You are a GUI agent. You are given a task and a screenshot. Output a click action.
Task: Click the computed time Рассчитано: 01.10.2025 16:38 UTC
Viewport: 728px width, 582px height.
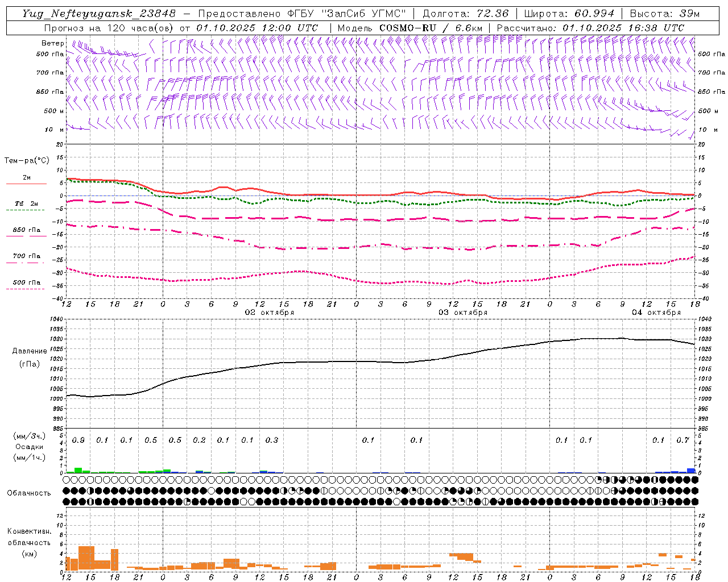590,28
